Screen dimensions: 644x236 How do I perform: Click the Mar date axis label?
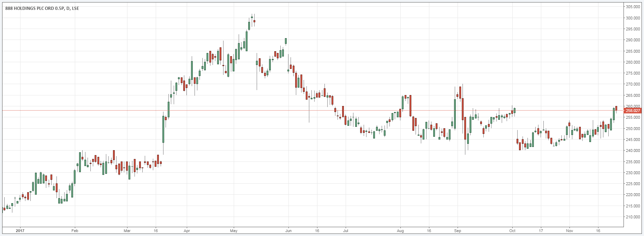click(x=127, y=231)
